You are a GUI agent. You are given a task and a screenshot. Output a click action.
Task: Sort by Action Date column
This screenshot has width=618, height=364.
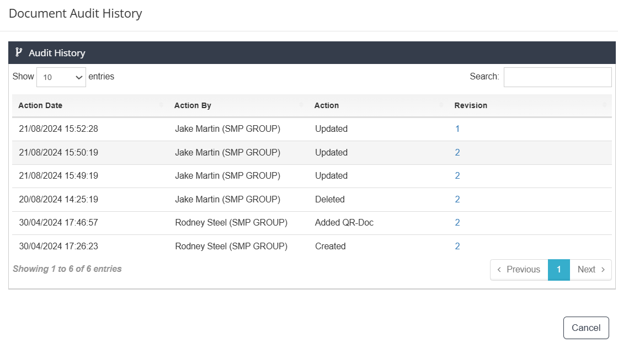point(40,105)
